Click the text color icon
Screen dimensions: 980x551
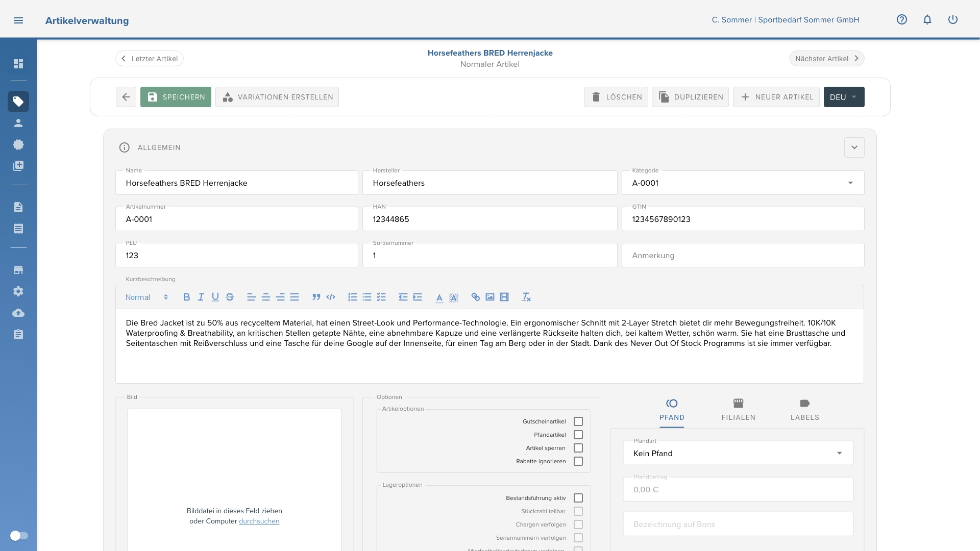(x=439, y=297)
